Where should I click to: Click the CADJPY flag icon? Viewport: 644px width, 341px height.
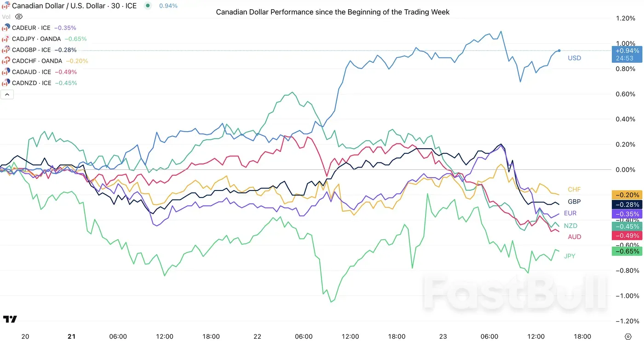click(6, 39)
